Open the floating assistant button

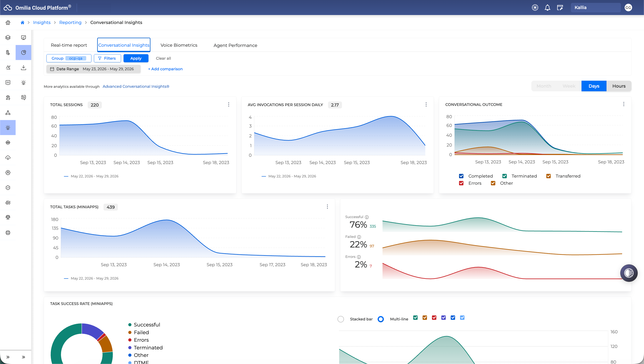pos(629,273)
